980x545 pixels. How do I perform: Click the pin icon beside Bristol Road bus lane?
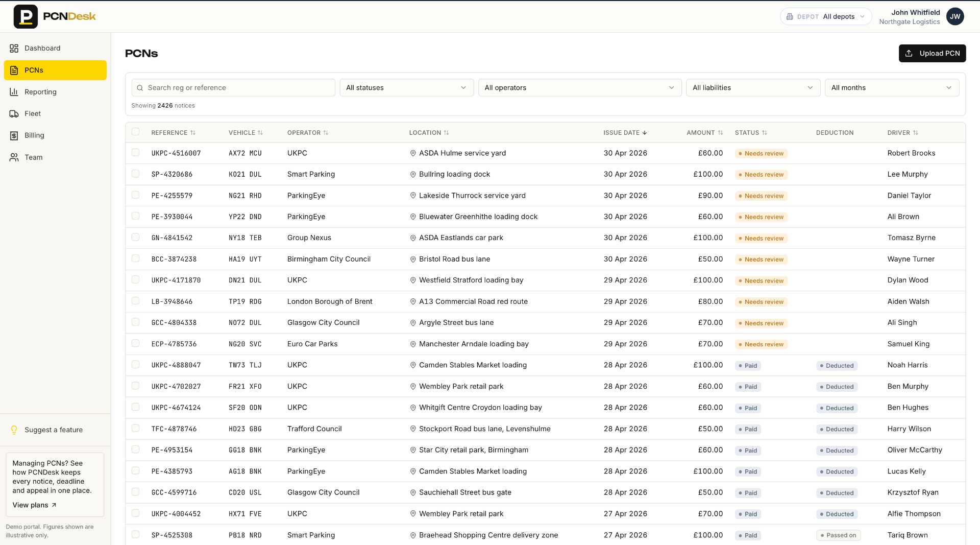click(413, 259)
